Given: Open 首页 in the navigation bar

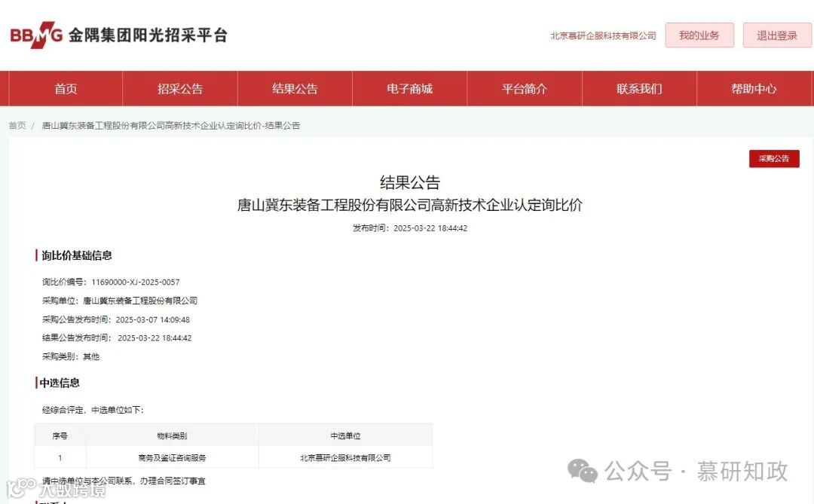Looking at the screenshot, I should tap(66, 89).
